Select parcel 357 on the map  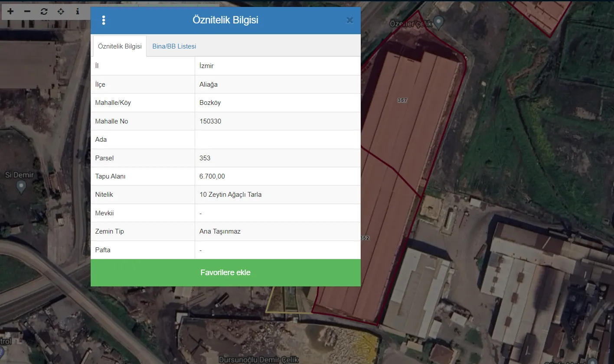402,100
